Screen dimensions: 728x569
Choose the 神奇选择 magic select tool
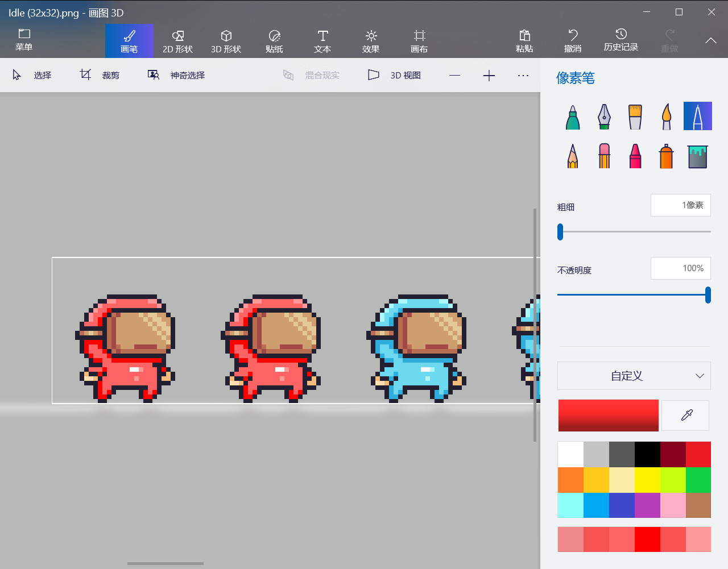[x=176, y=75]
